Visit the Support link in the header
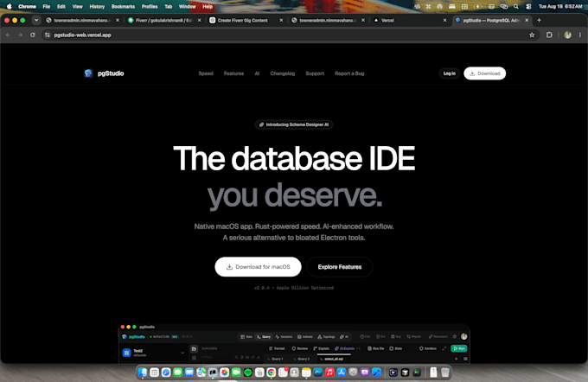The image size is (588, 382). click(x=315, y=73)
